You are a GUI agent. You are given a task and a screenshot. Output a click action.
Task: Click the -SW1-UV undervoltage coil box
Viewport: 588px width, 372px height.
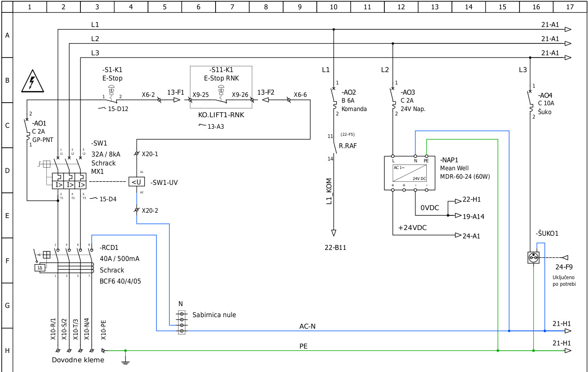point(137,182)
